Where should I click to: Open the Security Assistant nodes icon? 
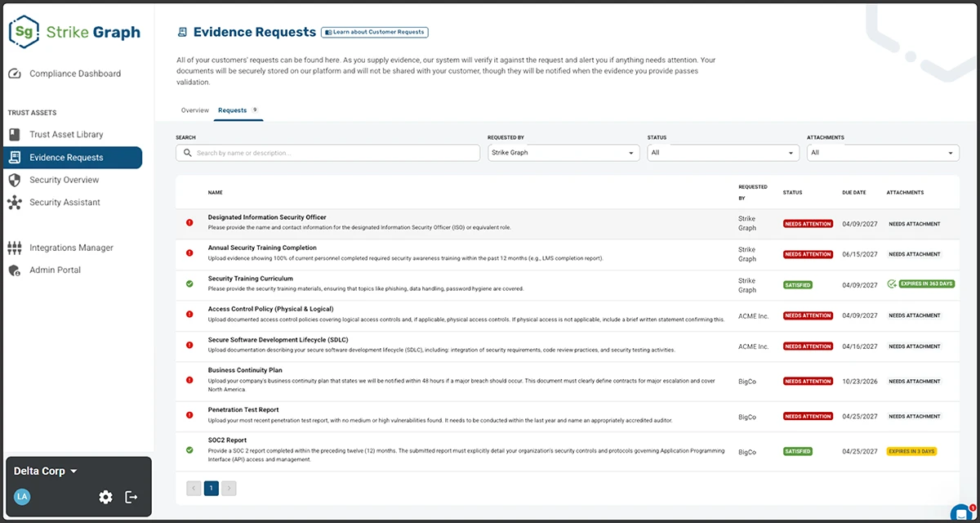click(15, 203)
